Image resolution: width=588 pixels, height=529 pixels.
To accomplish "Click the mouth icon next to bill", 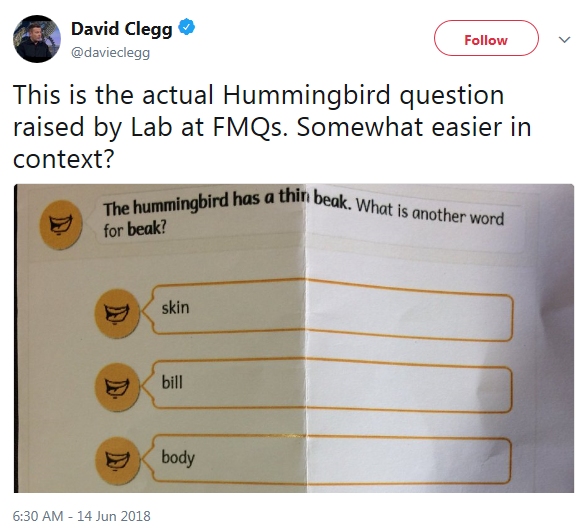I will point(117,387).
